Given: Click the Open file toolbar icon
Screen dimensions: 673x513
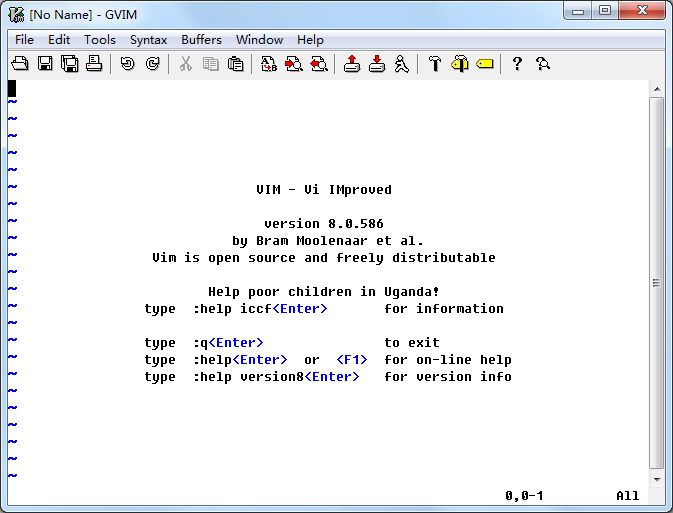Looking at the screenshot, I should [20, 64].
